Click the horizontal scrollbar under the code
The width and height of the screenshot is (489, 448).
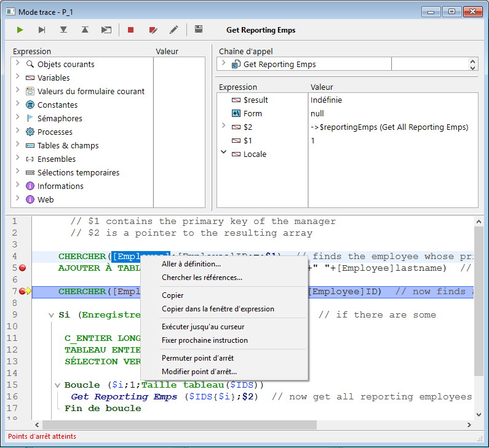pos(178,425)
